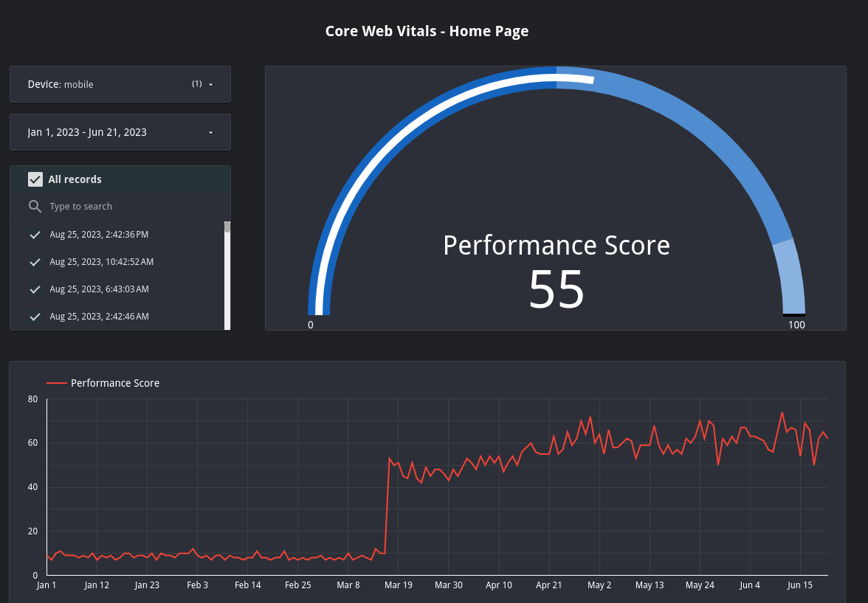Click the Device filter dropdown arrow
This screenshot has height=603, width=868.
coord(211,85)
